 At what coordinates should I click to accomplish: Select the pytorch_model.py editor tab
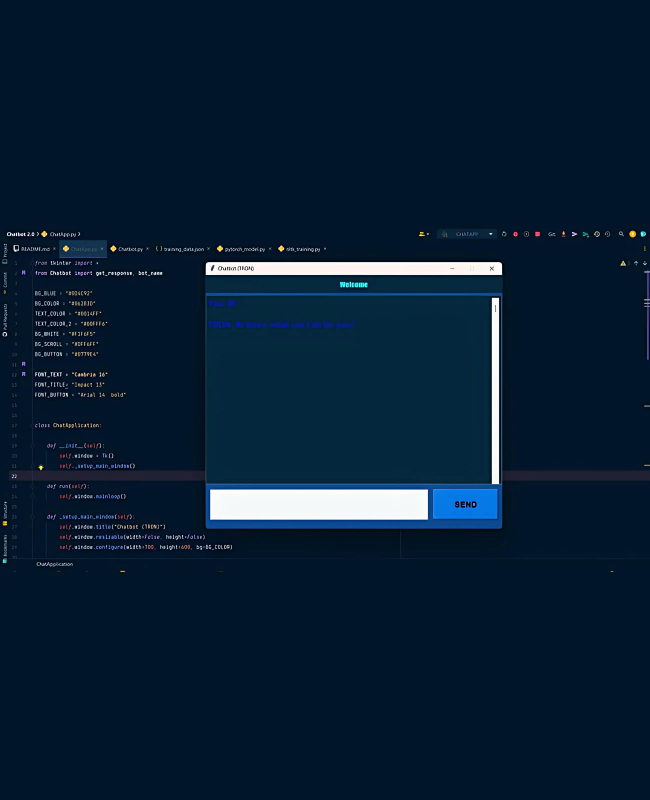coord(243,249)
